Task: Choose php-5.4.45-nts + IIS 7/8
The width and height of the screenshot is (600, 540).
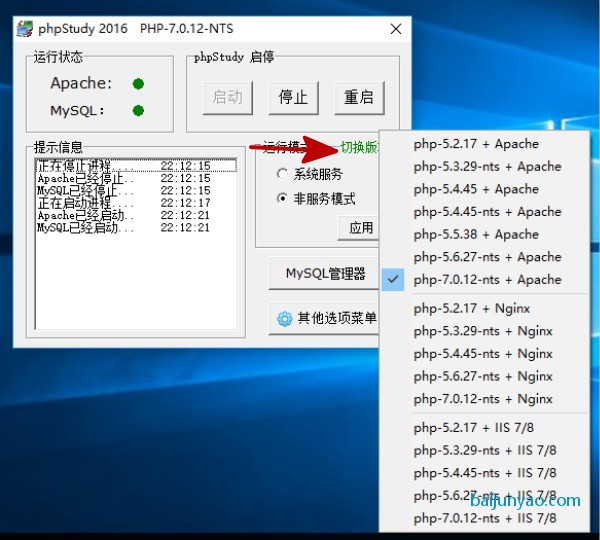Action: point(484,473)
